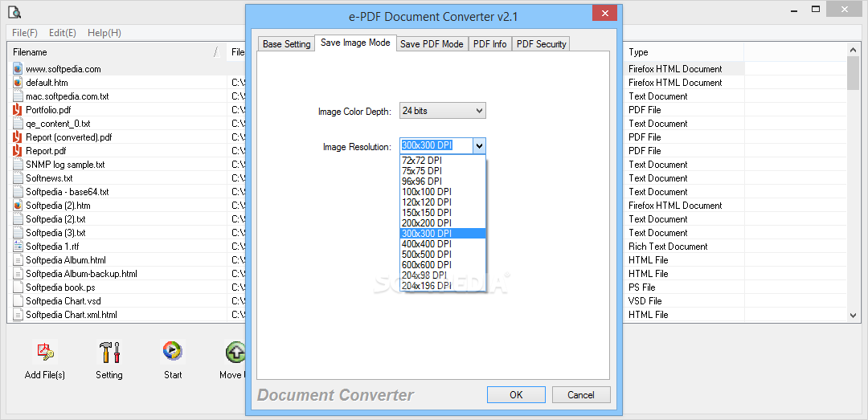
Task: Click the Start conversion icon
Action: [173, 352]
